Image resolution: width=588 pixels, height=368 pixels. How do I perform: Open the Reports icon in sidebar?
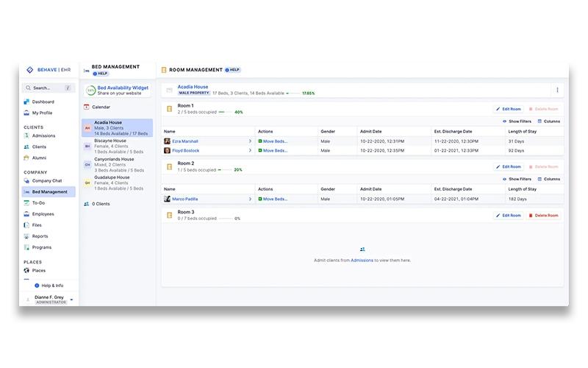27,236
